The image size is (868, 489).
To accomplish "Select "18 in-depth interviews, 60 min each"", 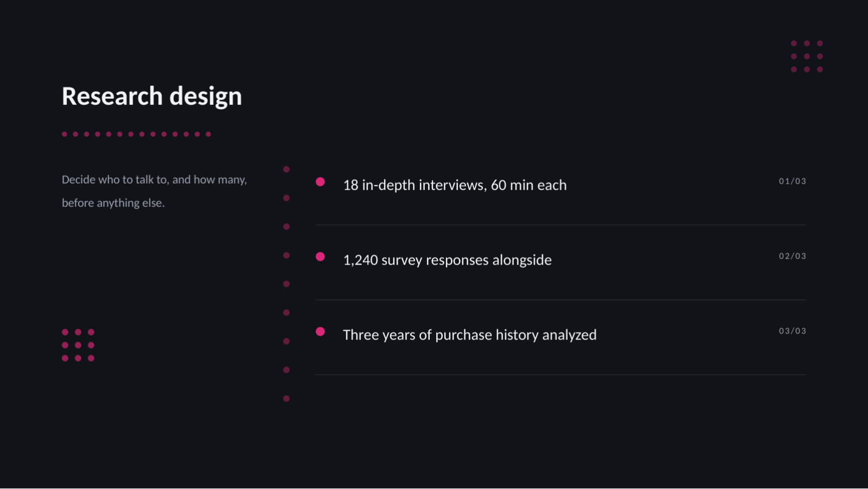I will click(x=455, y=185).
